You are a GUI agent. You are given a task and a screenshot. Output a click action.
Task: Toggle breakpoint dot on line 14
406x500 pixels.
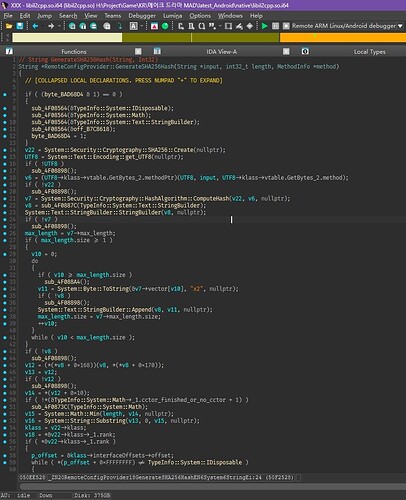[x=5, y=150]
